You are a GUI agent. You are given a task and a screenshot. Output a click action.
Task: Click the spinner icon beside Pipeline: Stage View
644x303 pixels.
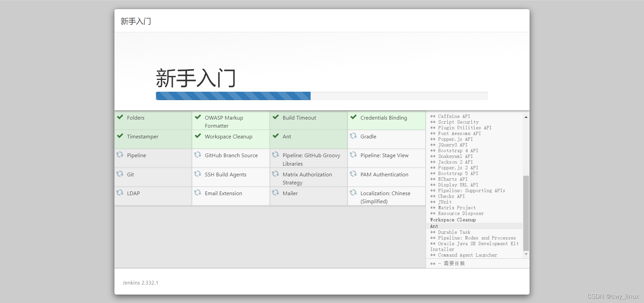[353, 155]
